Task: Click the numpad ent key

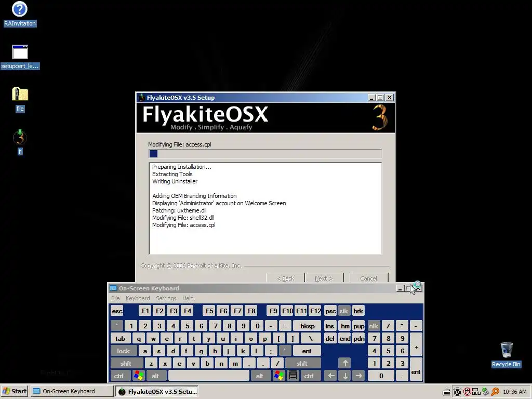Action: coord(416,369)
